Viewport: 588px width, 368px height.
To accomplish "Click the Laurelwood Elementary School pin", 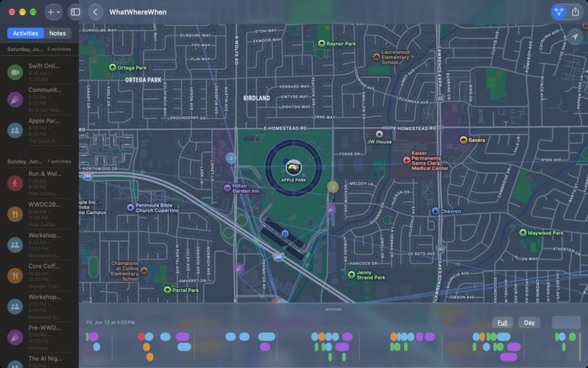I will [x=376, y=57].
